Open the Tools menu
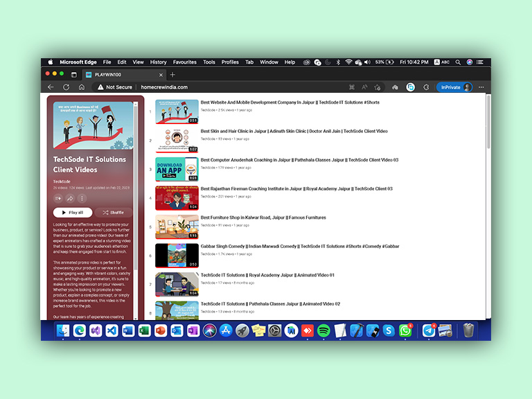 click(209, 62)
